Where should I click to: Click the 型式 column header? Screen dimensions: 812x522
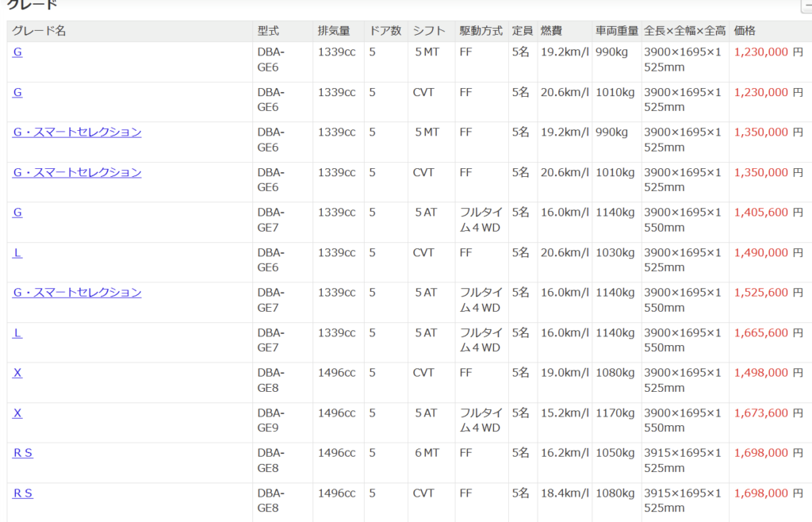(268, 31)
